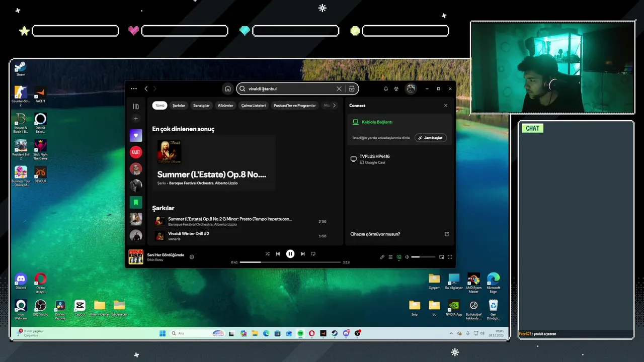This screenshot has height=362, width=644.
Task: Select the Çalma Listeleri filter chip
Action: [254, 106]
